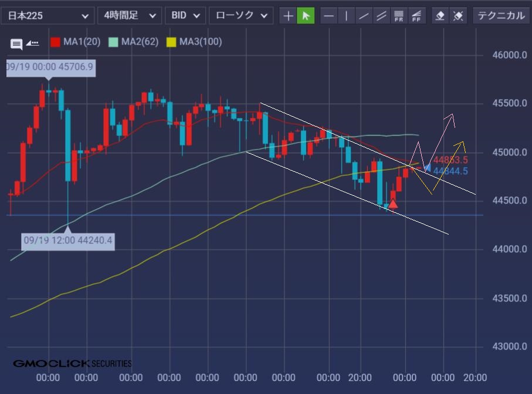Toggle the speech bubble data display icon

tap(16, 44)
